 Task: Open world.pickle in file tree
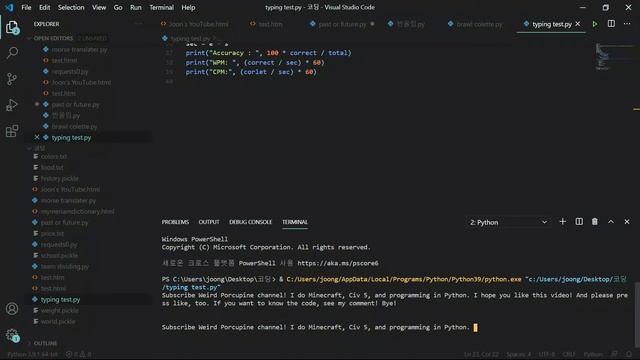[58, 322]
